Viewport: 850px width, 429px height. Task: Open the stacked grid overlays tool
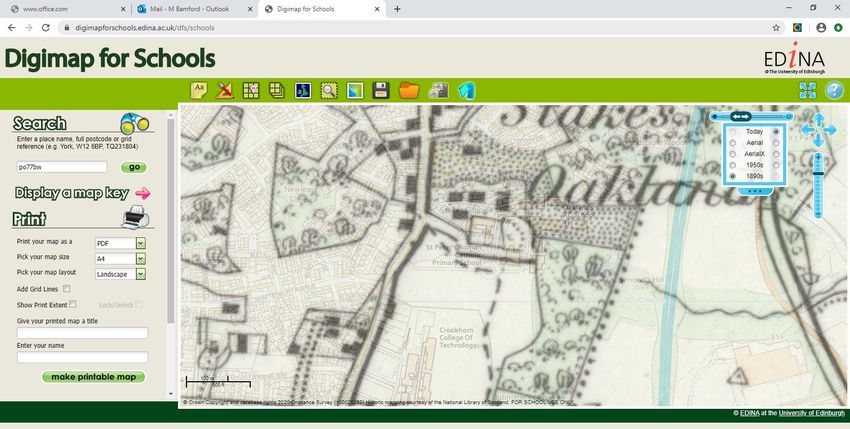click(x=276, y=90)
